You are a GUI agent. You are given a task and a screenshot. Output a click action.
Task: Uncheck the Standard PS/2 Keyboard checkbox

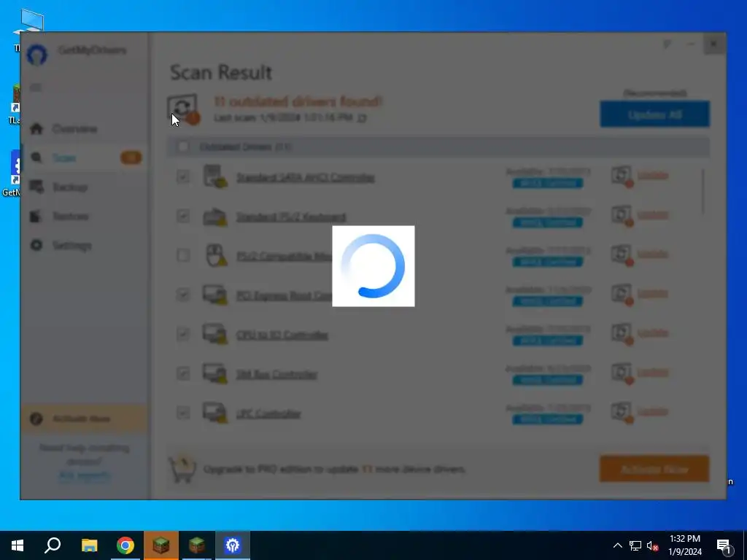[183, 216]
